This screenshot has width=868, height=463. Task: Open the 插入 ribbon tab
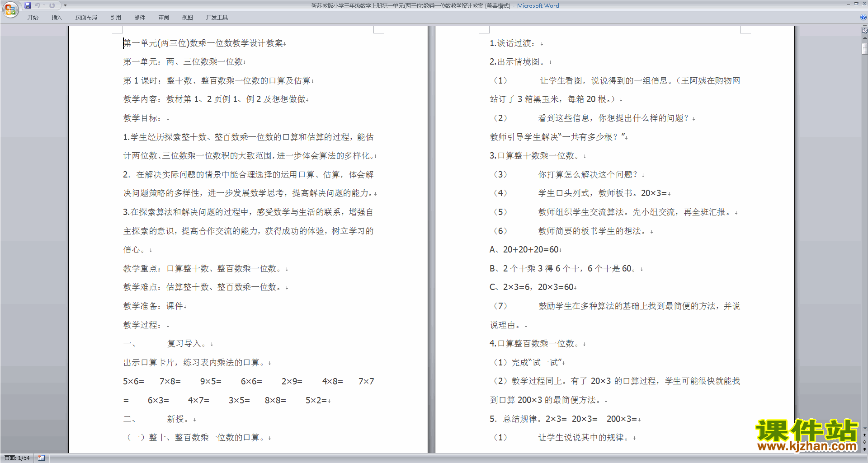pyautogui.click(x=57, y=17)
